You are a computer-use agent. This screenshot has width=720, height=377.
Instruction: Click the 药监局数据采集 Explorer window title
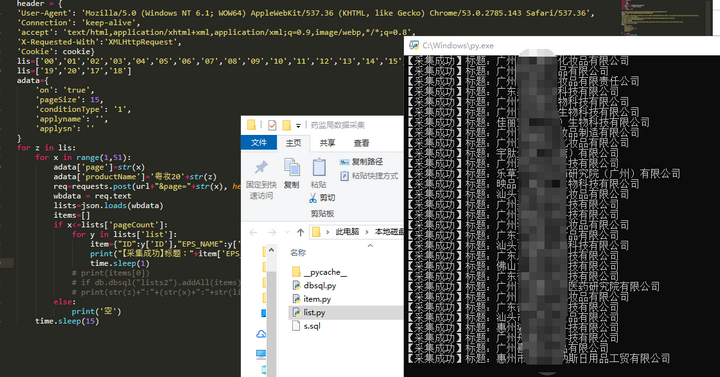(x=338, y=125)
